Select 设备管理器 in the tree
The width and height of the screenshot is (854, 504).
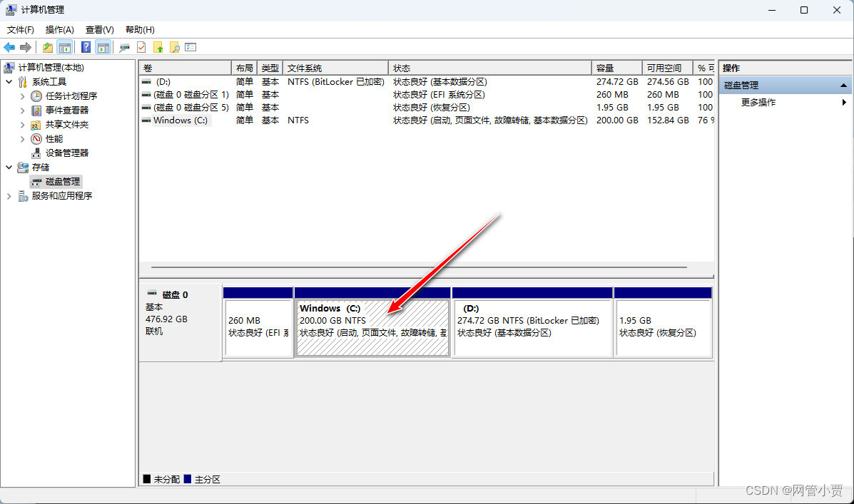tap(67, 153)
